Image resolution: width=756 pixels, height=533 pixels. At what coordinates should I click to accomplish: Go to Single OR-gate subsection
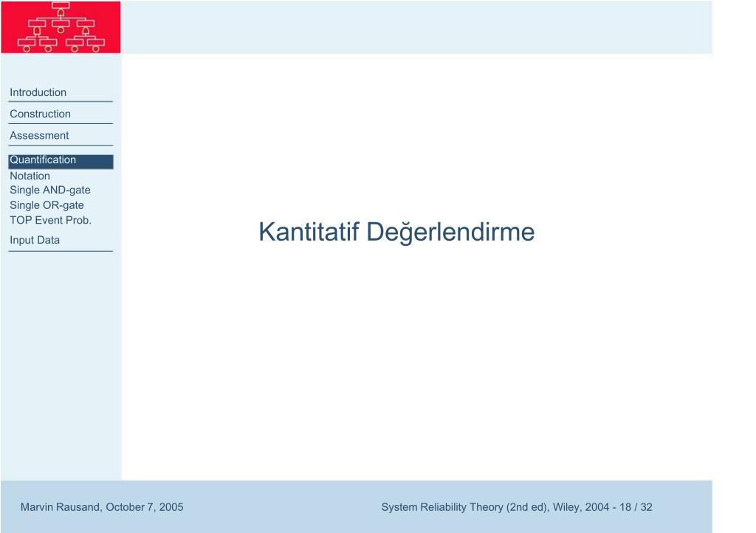pos(47,205)
